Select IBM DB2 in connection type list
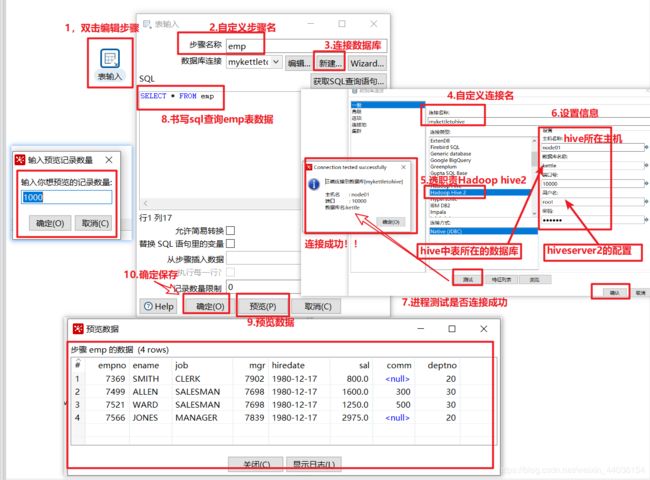650x480 pixels. click(440, 205)
